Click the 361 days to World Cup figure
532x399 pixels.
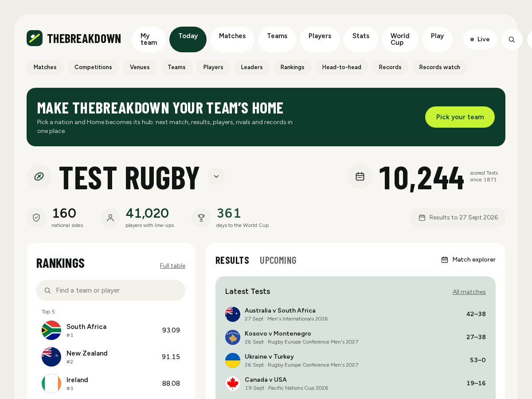[x=229, y=214]
